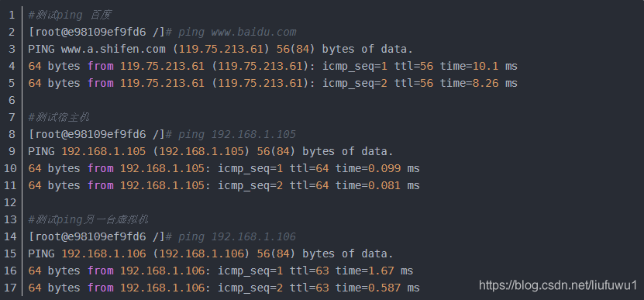Click line number 6 on the empty line
The width and height of the screenshot is (644, 300).
pyautogui.click(x=12, y=100)
